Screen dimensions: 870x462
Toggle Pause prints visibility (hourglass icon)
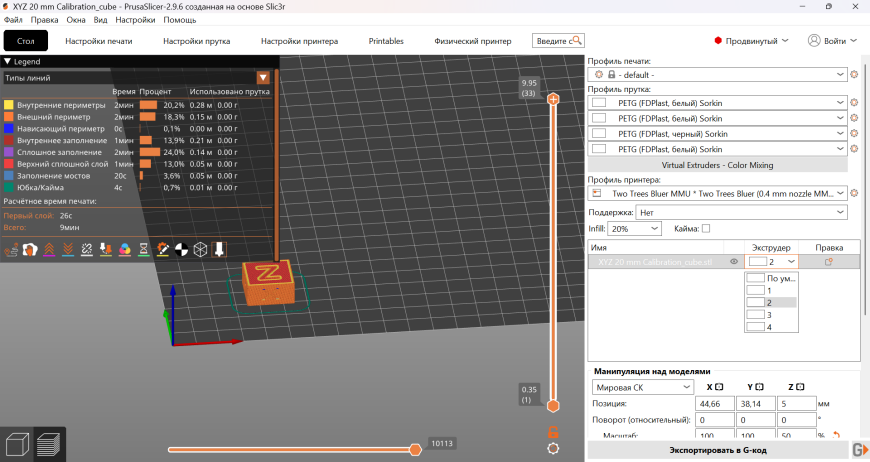pos(144,250)
